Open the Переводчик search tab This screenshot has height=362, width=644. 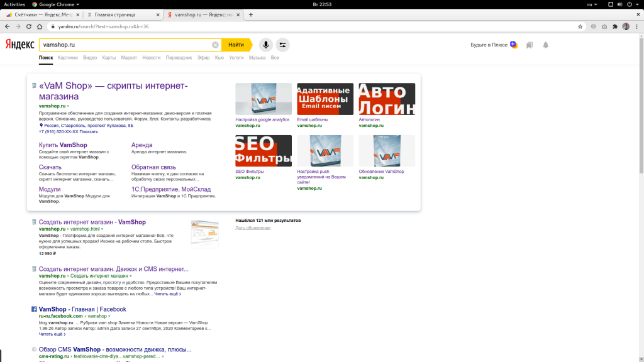pos(179,58)
